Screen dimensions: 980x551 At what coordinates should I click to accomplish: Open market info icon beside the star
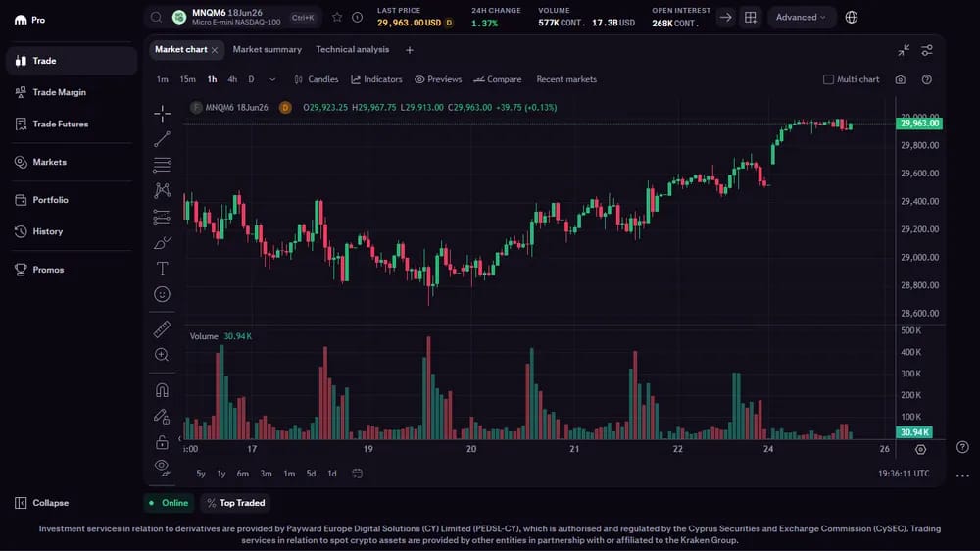(357, 17)
